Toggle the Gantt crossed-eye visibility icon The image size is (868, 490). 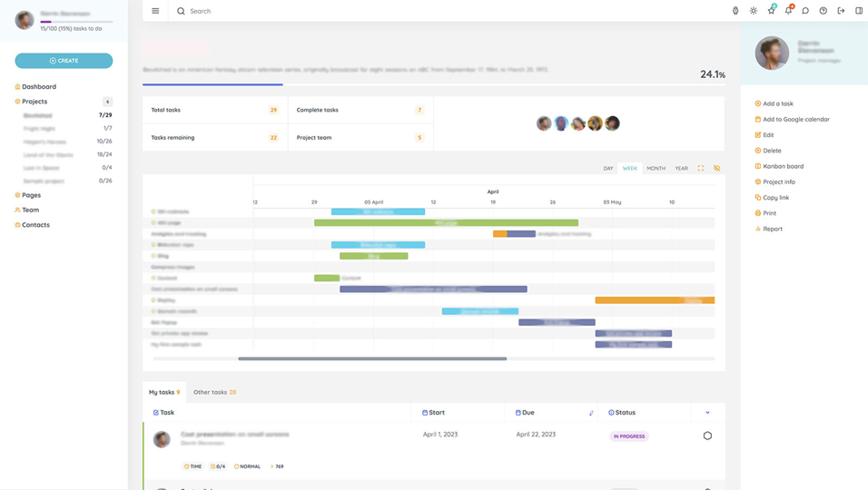(x=716, y=168)
